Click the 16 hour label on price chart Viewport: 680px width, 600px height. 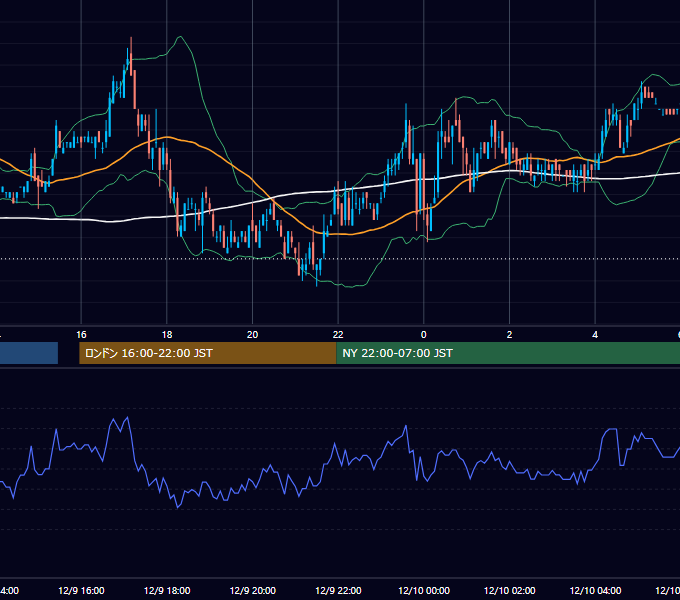81,335
